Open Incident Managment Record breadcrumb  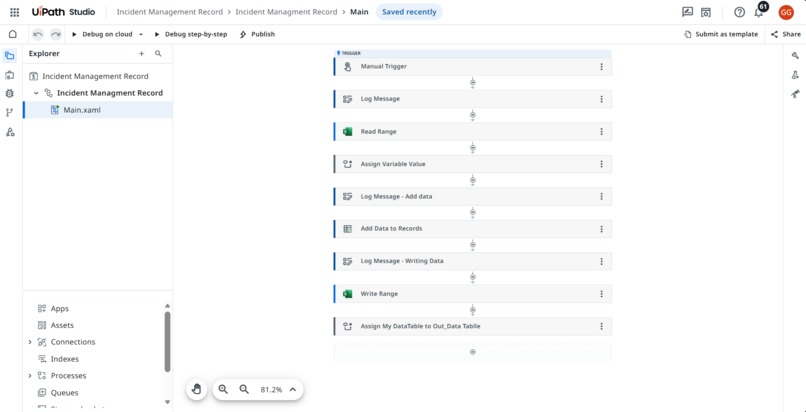point(286,12)
